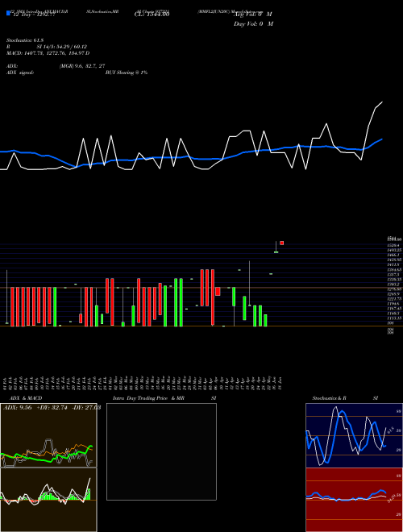This screenshot has width=403, height=532.
Task: Open the MACD histogram chart thumbnail
Action: (48, 500)
